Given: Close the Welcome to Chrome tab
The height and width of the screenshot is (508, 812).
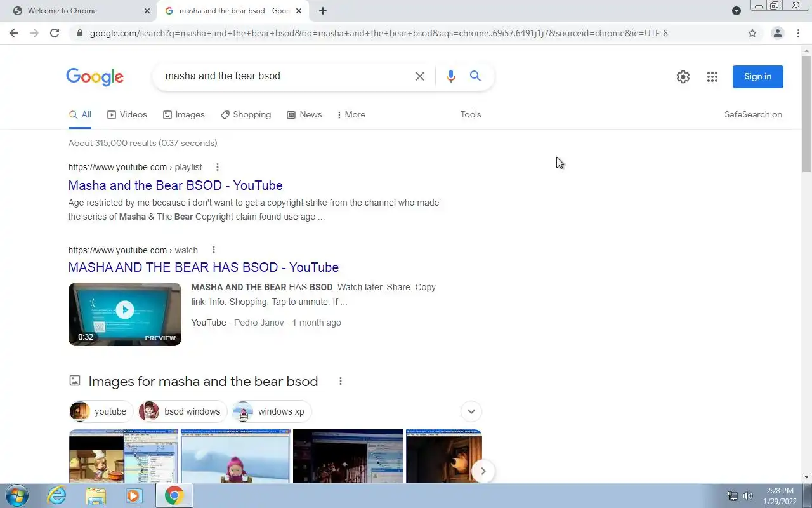Looking at the screenshot, I should (147, 11).
